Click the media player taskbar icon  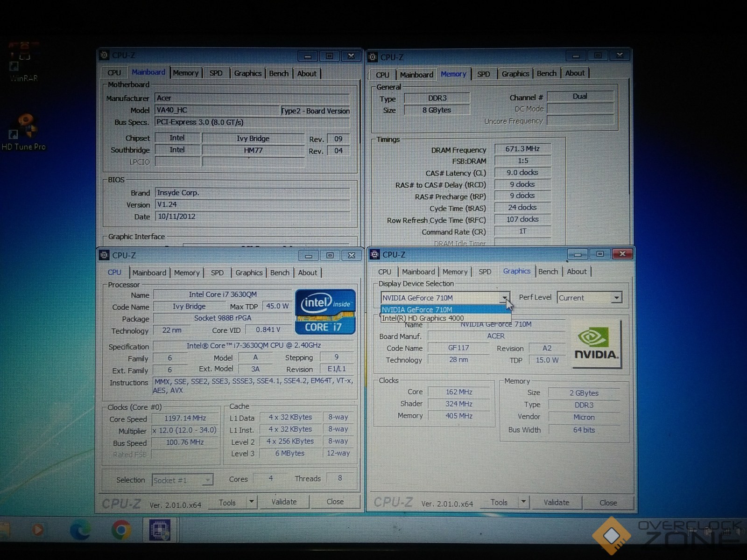pos(38,530)
